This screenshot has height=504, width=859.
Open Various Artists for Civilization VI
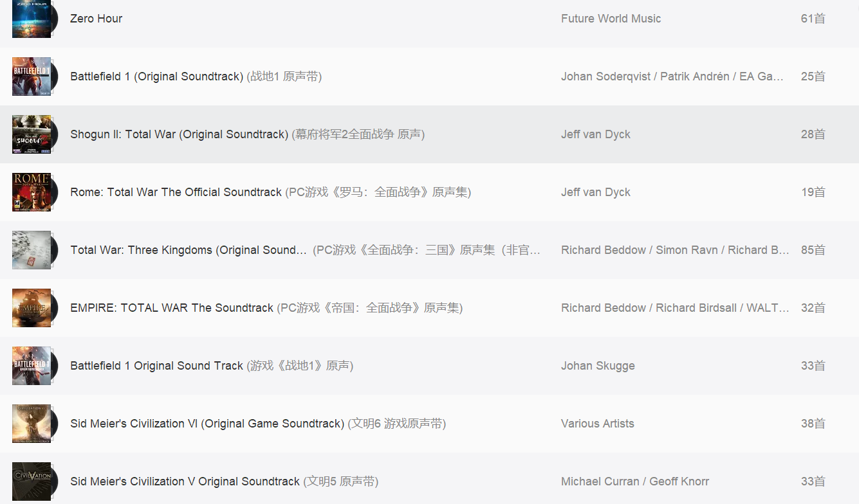click(x=598, y=424)
